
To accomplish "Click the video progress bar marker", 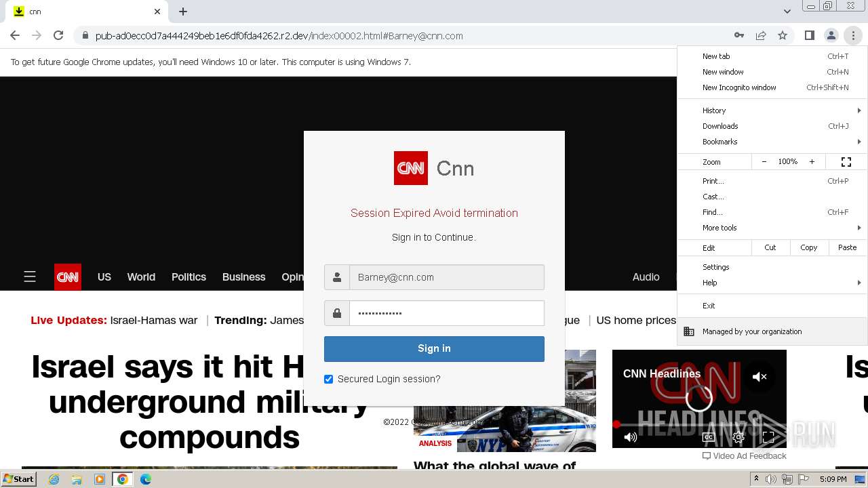I will [616, 425].
